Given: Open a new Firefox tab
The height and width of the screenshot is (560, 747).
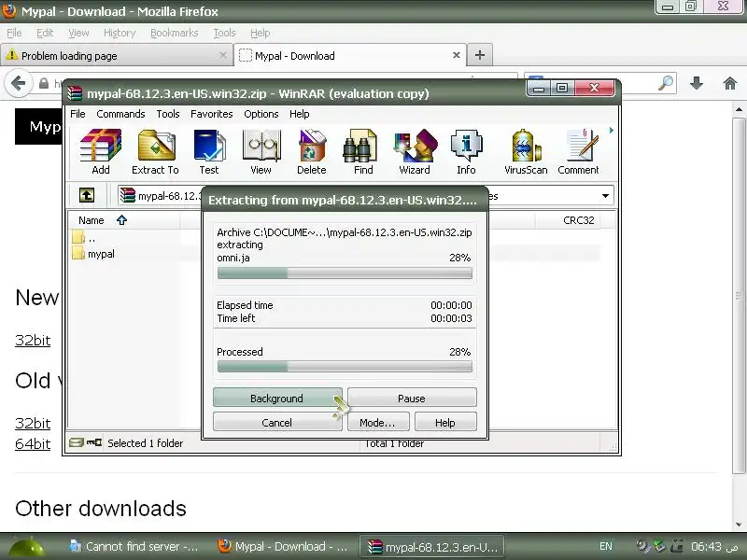Looking at the screenshot, I should point(480,55).
